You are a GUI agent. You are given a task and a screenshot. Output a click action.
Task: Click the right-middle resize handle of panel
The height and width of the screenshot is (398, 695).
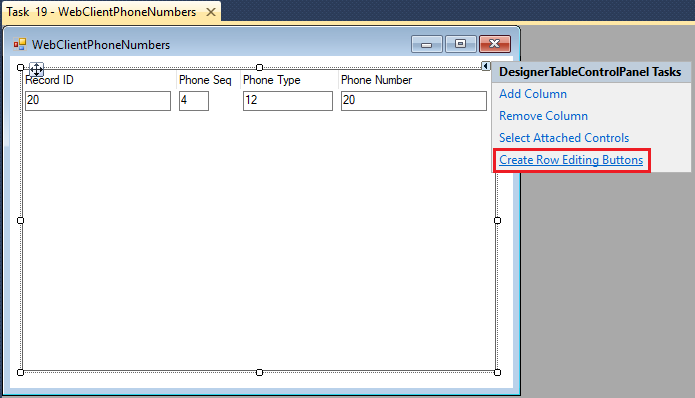497,220
